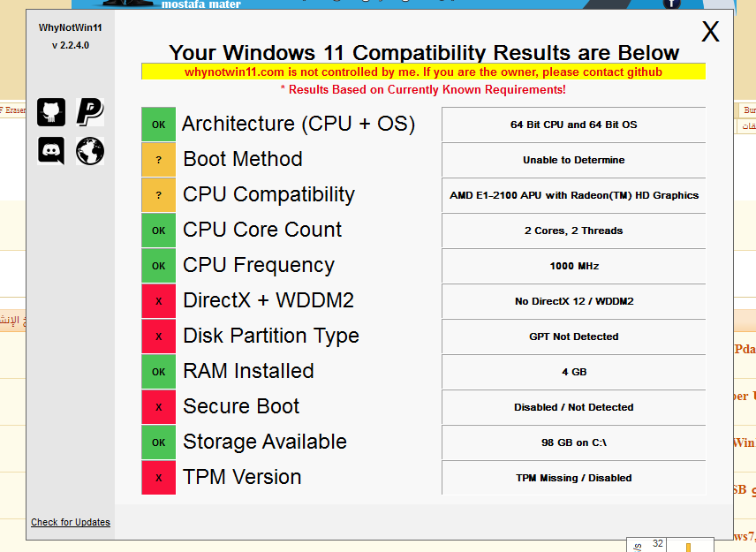Open the website globe icon
Screen dimensions: 756x552
coord(90,151)
